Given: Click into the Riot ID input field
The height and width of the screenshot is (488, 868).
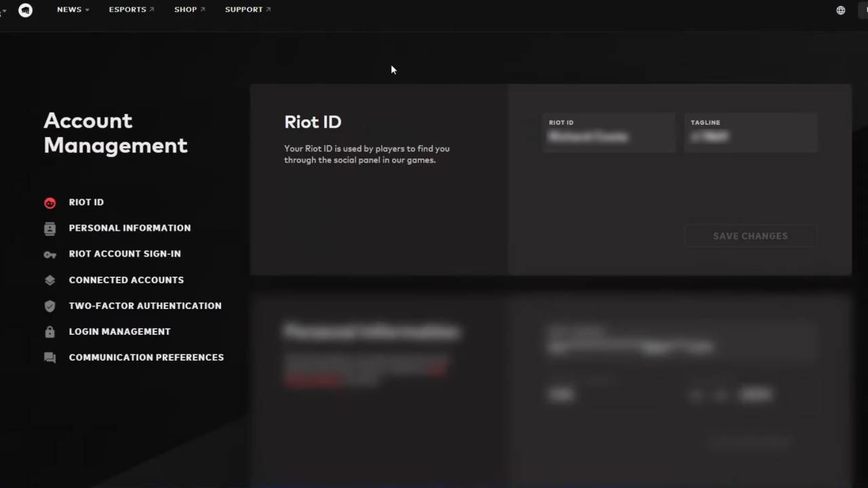Looking at the screenshot, I should pos(609,132).
